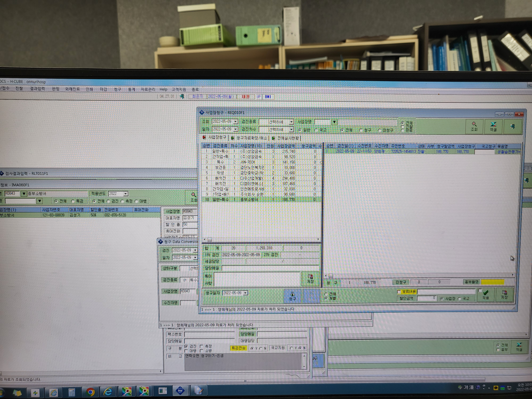Open the calculator icon in the taskbar

click(x=72, y=392)
